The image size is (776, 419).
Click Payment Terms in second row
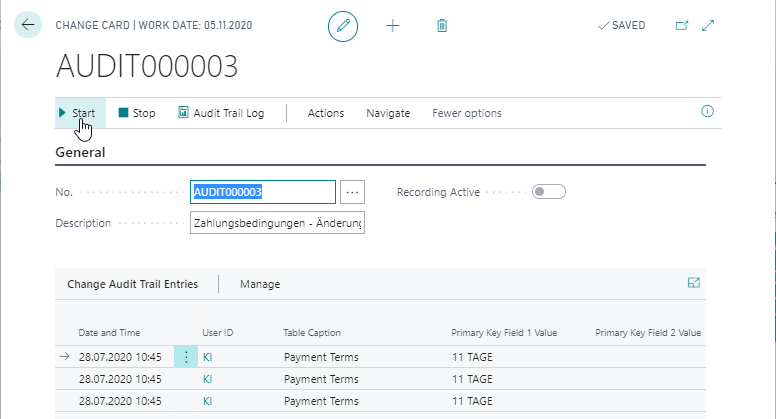tap(321, 379)
